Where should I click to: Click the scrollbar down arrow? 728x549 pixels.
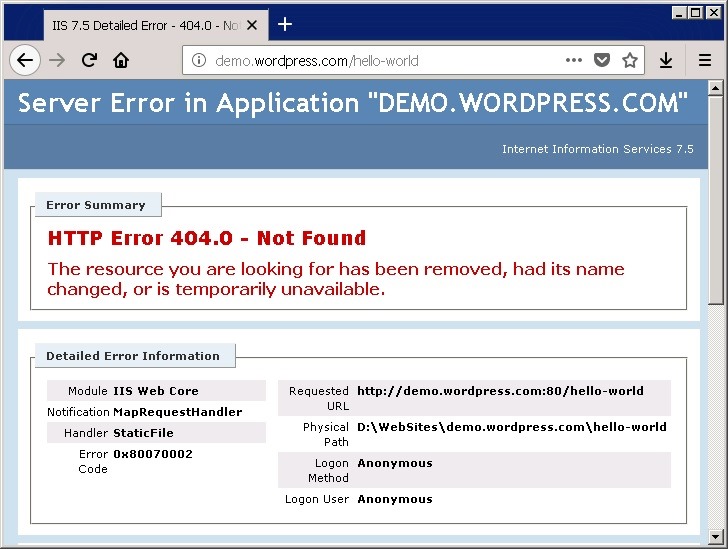click(x=715, y=536)
